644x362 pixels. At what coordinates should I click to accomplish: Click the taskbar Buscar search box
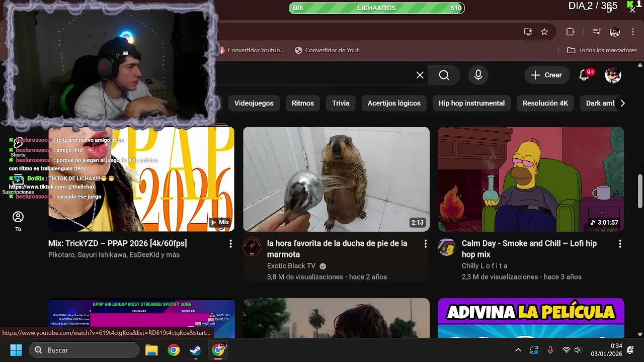click(84, 350)
